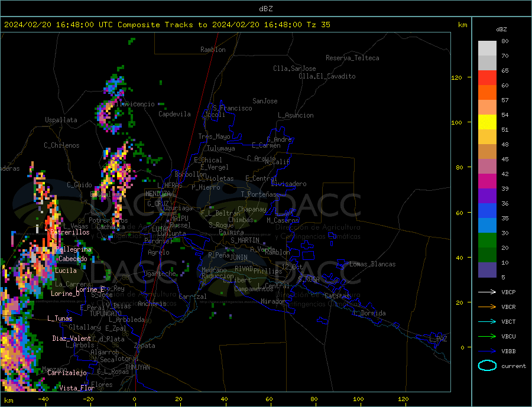The height and width of the screenshot is (407, 532).
Task: Click the 'VBCU' legend label
Action: (508, 337)
